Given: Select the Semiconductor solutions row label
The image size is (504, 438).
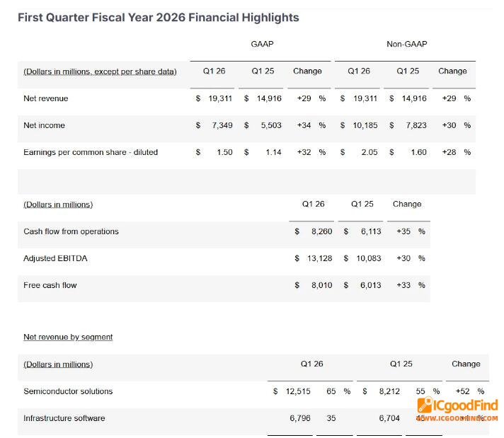Looking at the screenshot, I should point(68,391).
